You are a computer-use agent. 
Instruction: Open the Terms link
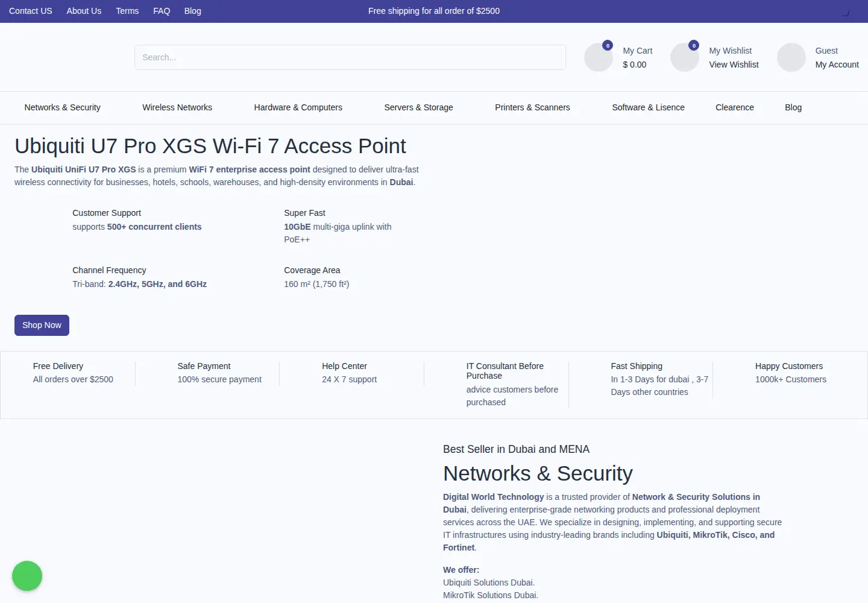(x=127, y=11)
